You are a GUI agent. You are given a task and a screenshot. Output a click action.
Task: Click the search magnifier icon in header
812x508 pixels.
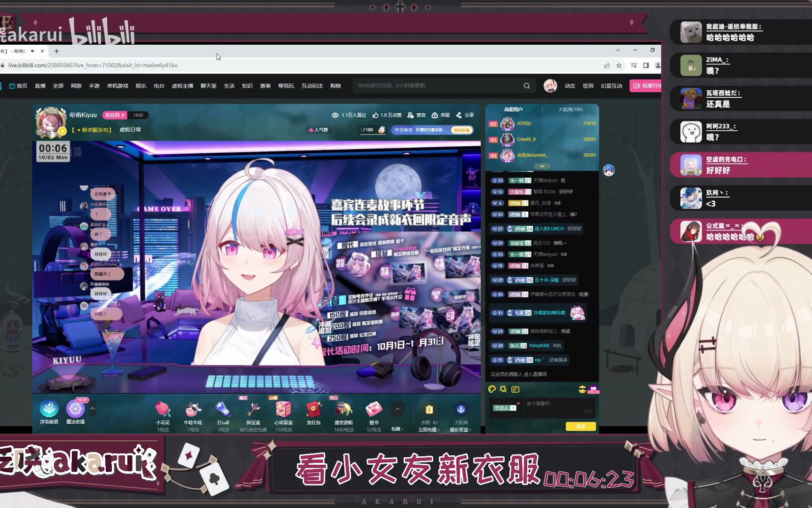[x=527, y=86]
